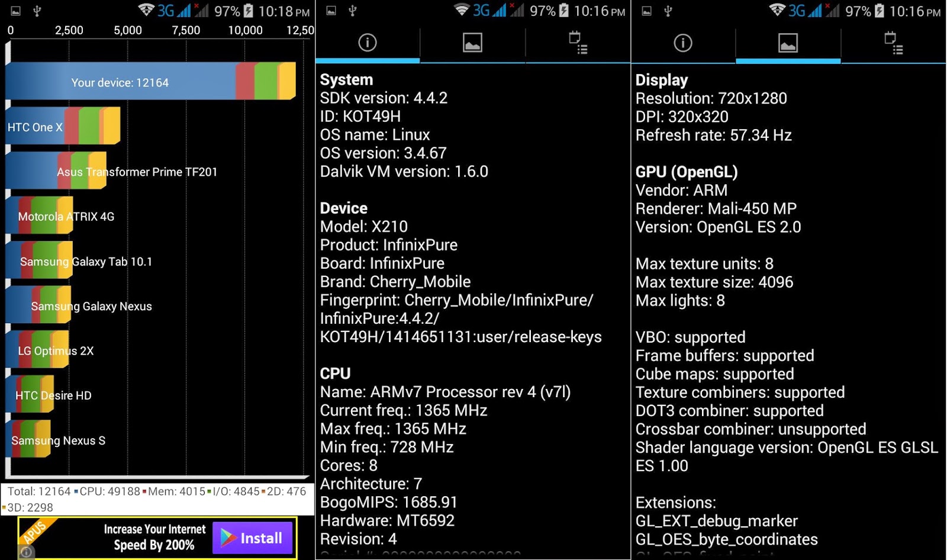Viewport: 947px width, 560px height.
Task: Select the Samsung Galaxy Nexus bar
Action: click(38, 305)
